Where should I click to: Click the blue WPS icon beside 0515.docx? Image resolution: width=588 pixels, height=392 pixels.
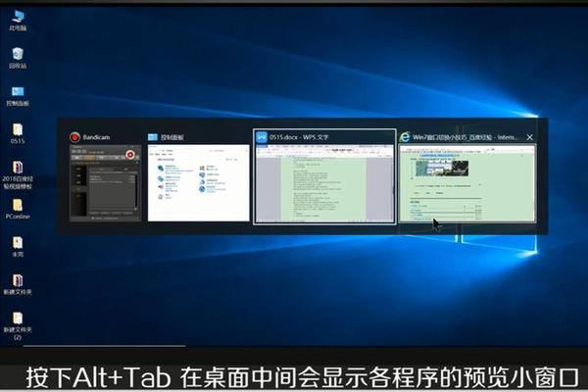(x=262, y=138)
